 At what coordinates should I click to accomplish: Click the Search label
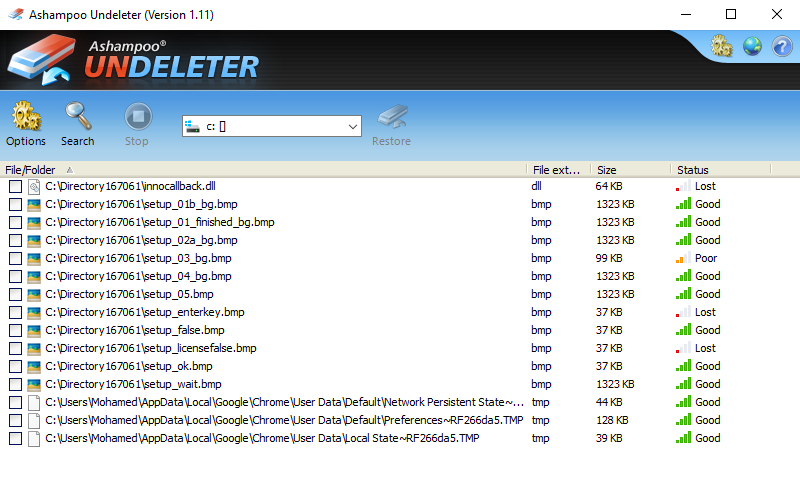coord(78,141)
